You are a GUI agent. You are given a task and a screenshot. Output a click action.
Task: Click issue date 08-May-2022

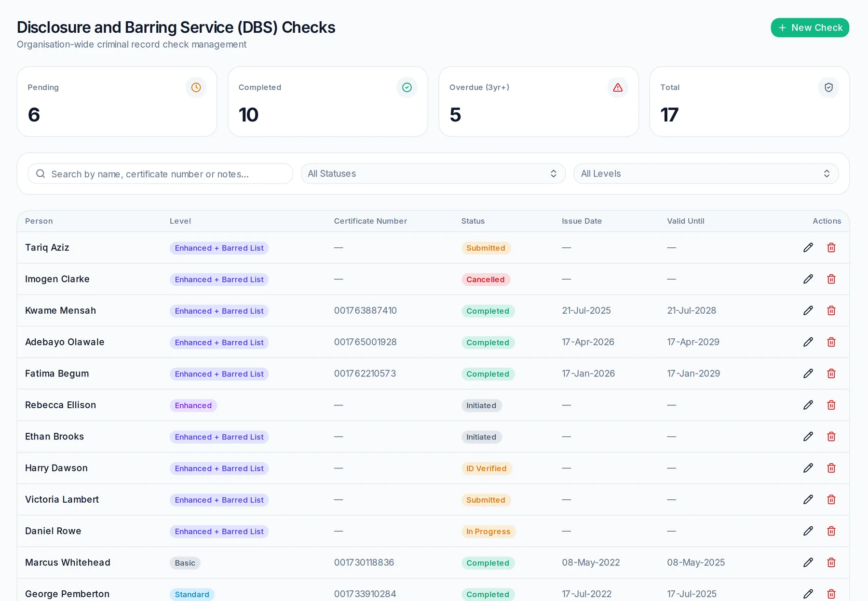[591, 562]
